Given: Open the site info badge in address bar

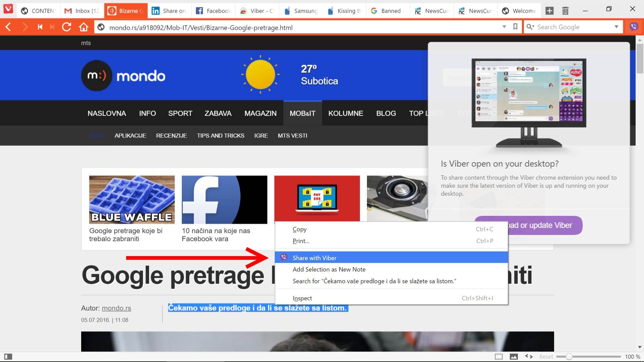Looking at the screenshot, I should 101,27.
